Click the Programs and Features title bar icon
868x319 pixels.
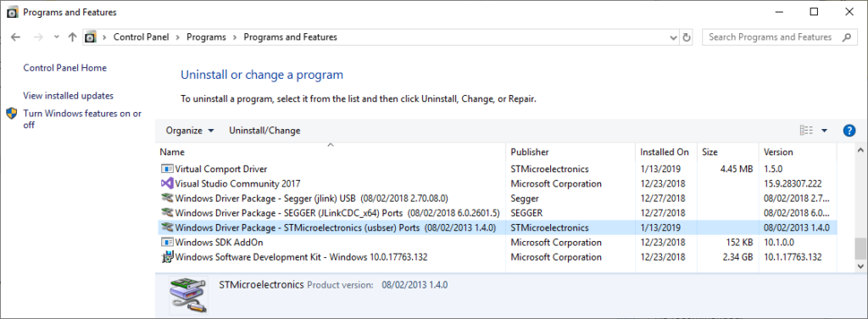(x=13, y=12)
